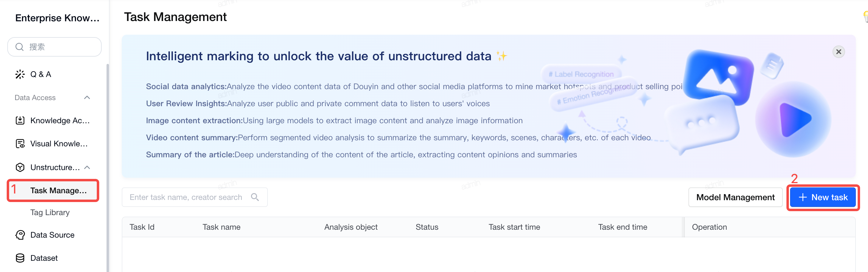
Task: Click the sidebar search magnifier icon
Action: pyautogui.click(x=19, y=47)
